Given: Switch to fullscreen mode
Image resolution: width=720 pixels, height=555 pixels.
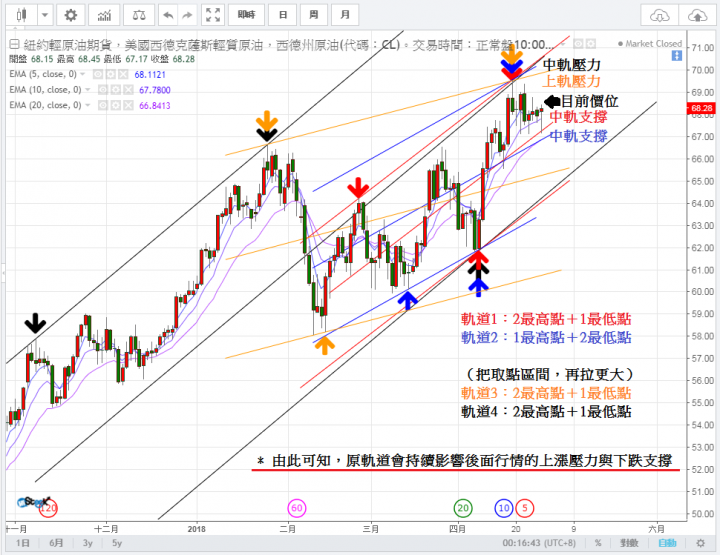Looking at the screenshot, I should pyautogui.click(x=213, y=15).
